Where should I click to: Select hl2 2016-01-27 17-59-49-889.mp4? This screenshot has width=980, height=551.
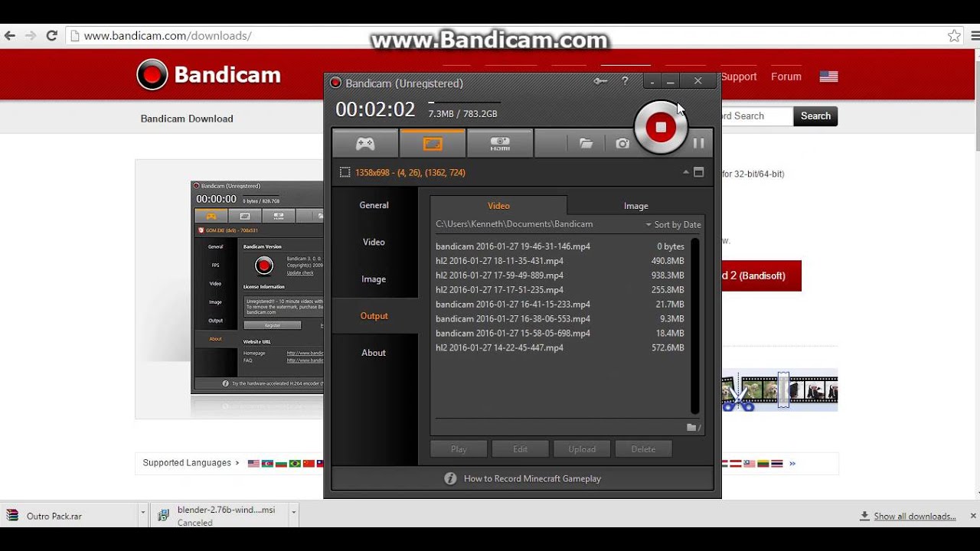(x=560, y=275)
